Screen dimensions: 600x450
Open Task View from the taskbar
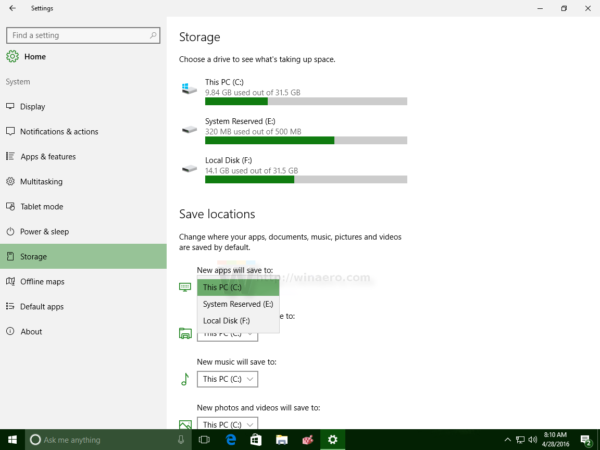pyautogui.click(x=204, y=440)
